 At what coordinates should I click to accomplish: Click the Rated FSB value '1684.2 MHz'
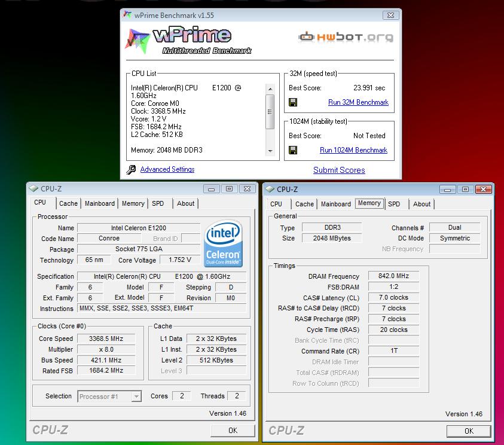pos(106,370)
